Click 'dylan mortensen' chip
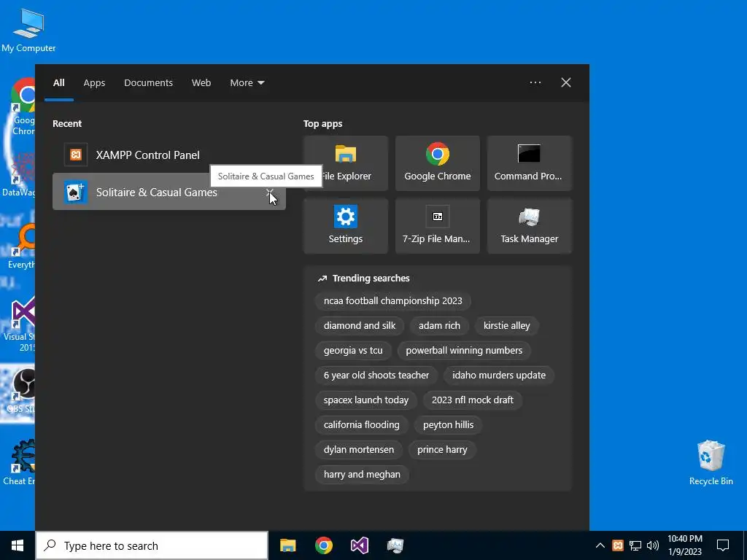 [359, 449]
